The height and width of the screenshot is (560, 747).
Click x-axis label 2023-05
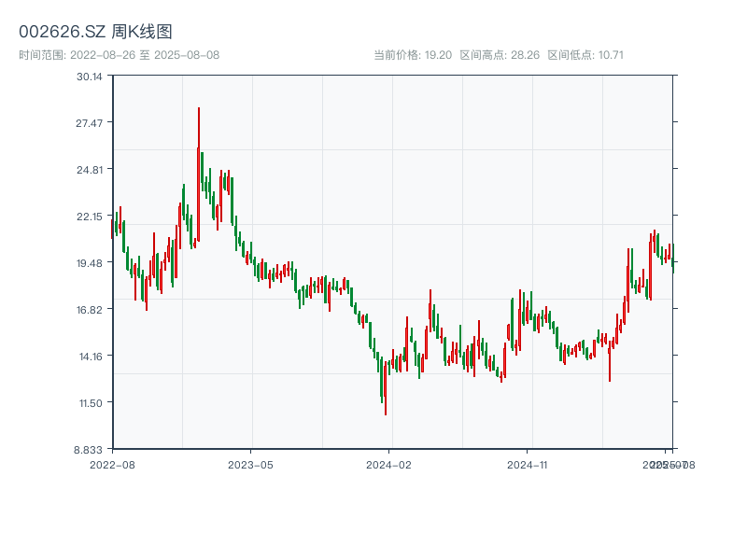250,465
